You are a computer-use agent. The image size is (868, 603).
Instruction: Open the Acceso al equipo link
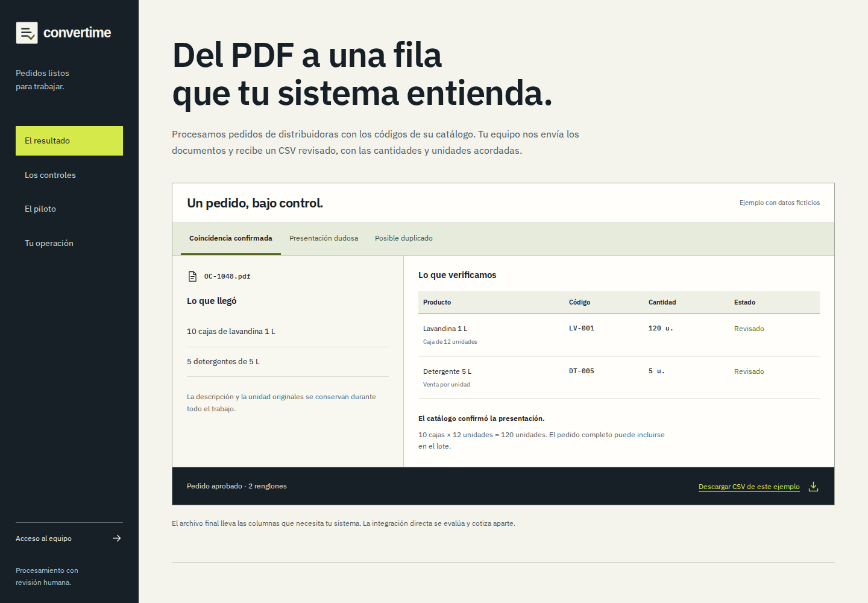(x=69, y=538)
